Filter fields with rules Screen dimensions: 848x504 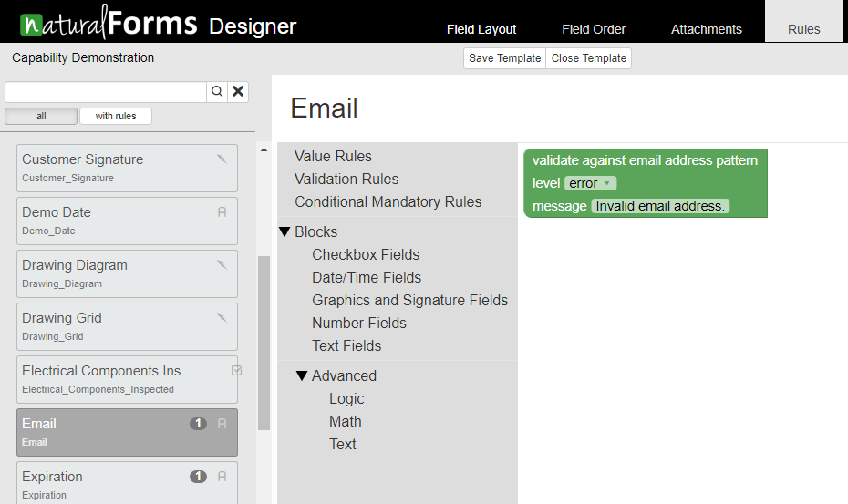116,117
